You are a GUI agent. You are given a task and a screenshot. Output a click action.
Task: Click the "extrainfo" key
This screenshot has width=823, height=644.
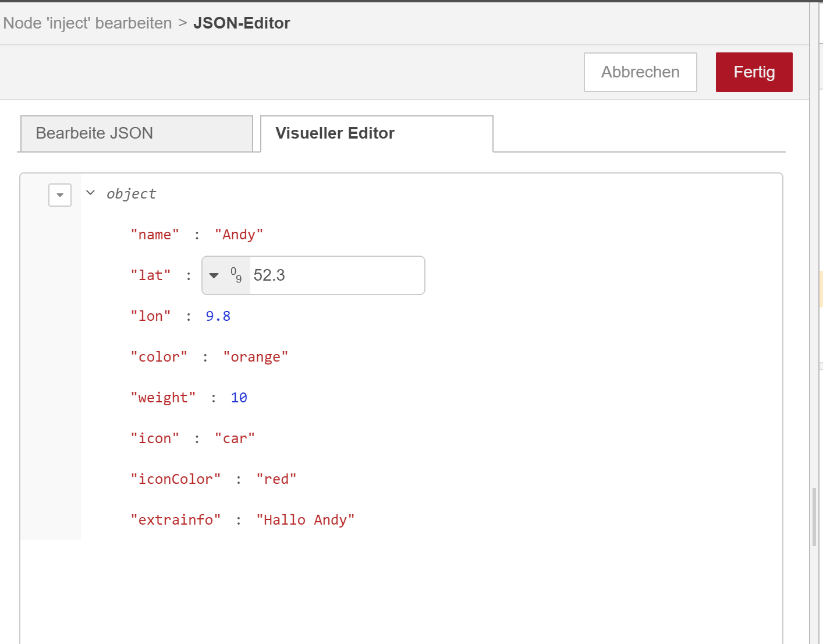coord(176,520)
